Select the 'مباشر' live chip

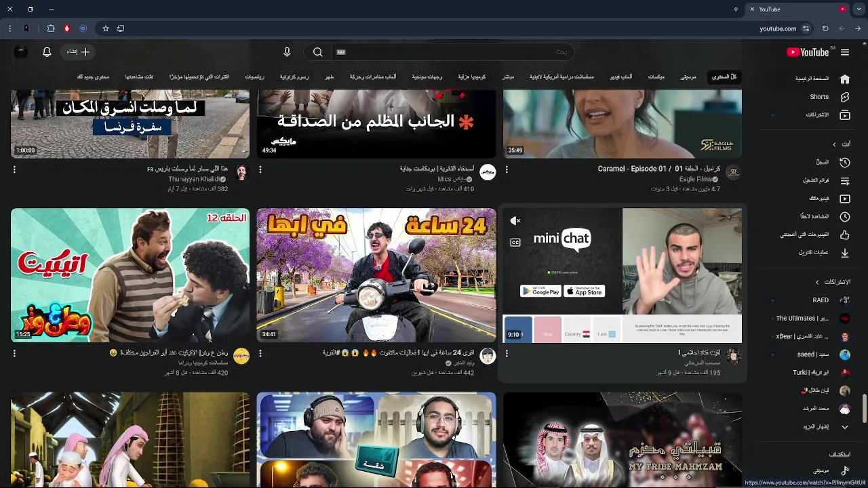pyautogui.click(x=508, y=77)
